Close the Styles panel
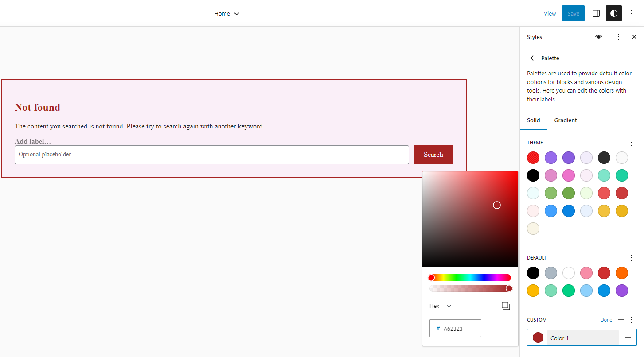Screen dimensions: 644x357 click(634, 37)
